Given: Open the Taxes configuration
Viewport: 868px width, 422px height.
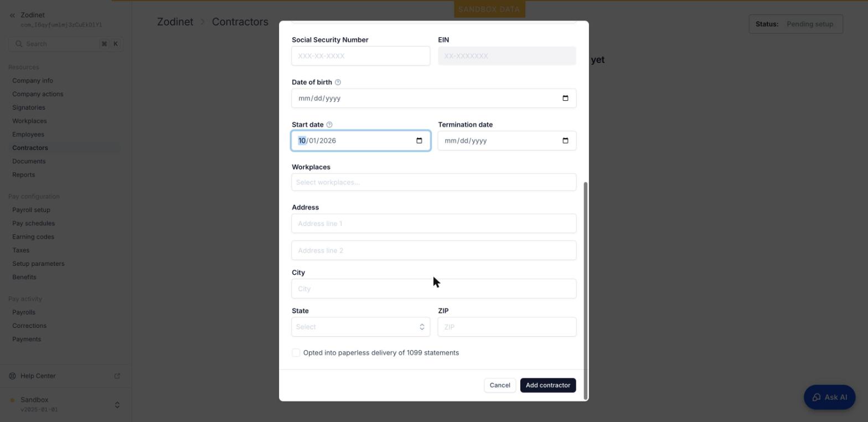Looking at the screenshot, I should [x=20, y=250].
